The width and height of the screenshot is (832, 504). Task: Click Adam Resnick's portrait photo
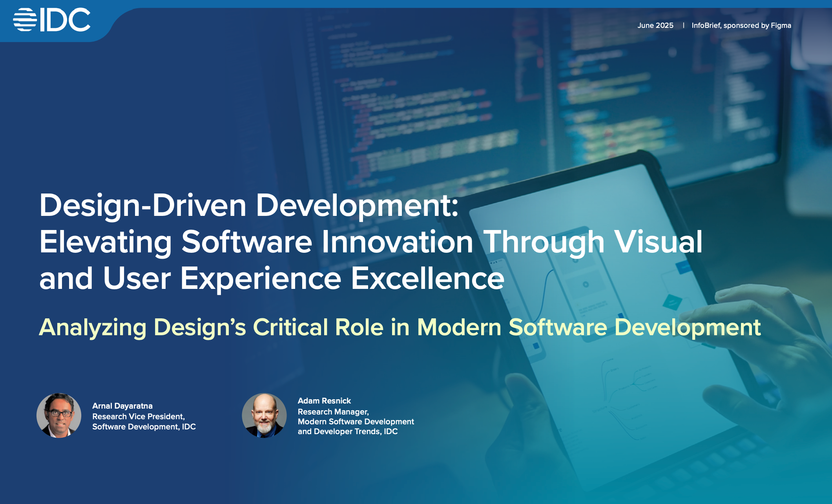pyautogui.click(x=264, y=415)
